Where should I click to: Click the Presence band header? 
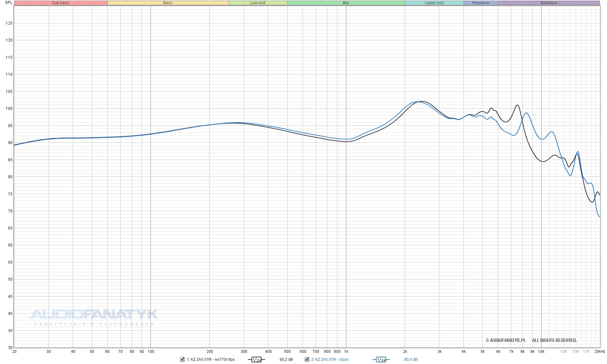pyautogui.click(x=480, y=3)
